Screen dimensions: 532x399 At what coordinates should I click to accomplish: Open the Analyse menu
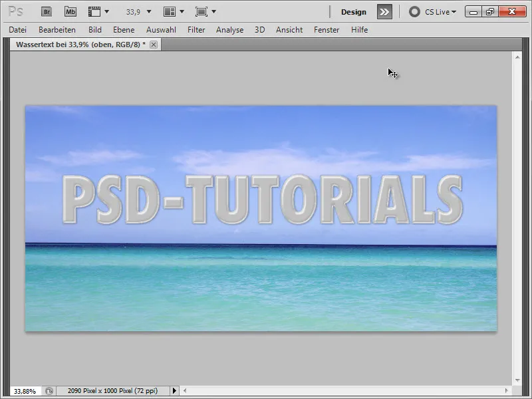(x=229, y=30)
